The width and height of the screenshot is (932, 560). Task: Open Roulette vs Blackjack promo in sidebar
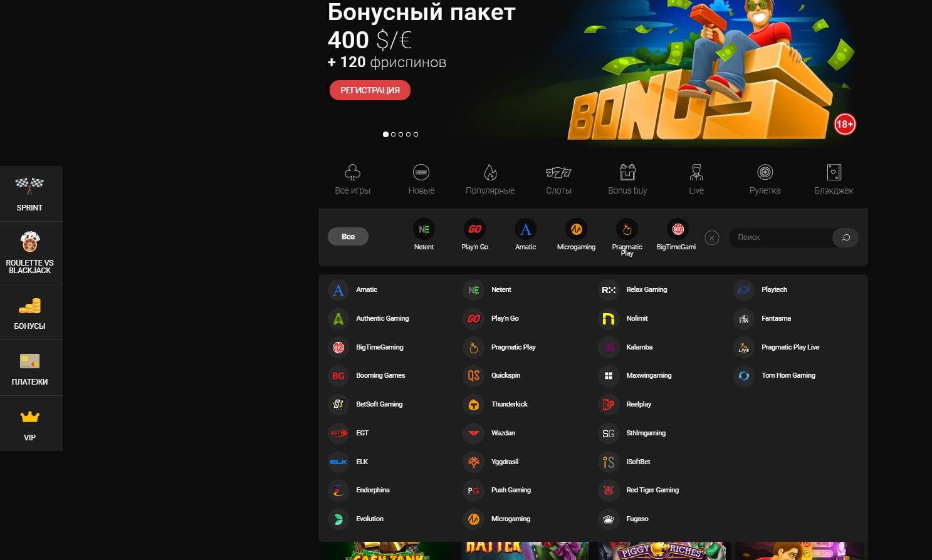pyautogui.click(x=29, y=241)
